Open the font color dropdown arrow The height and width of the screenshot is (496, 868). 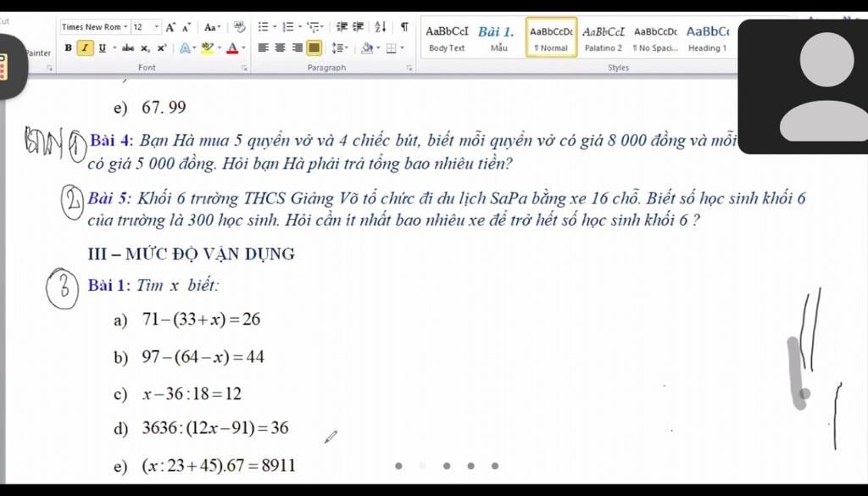[243, 48]
